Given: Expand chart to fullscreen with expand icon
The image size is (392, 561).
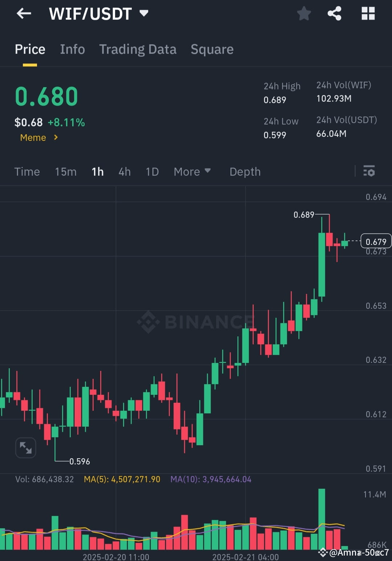Looking at the screenshot, I should click(25, 448).
